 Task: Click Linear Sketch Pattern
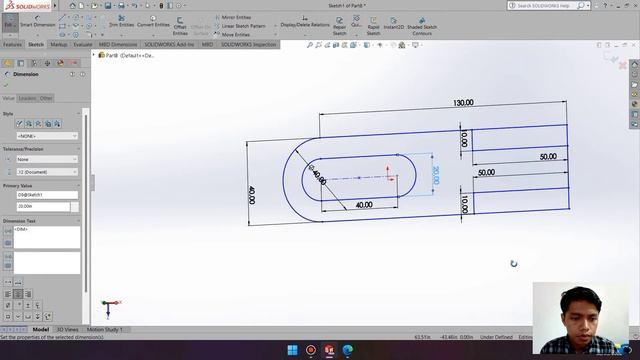click(240, 26)
